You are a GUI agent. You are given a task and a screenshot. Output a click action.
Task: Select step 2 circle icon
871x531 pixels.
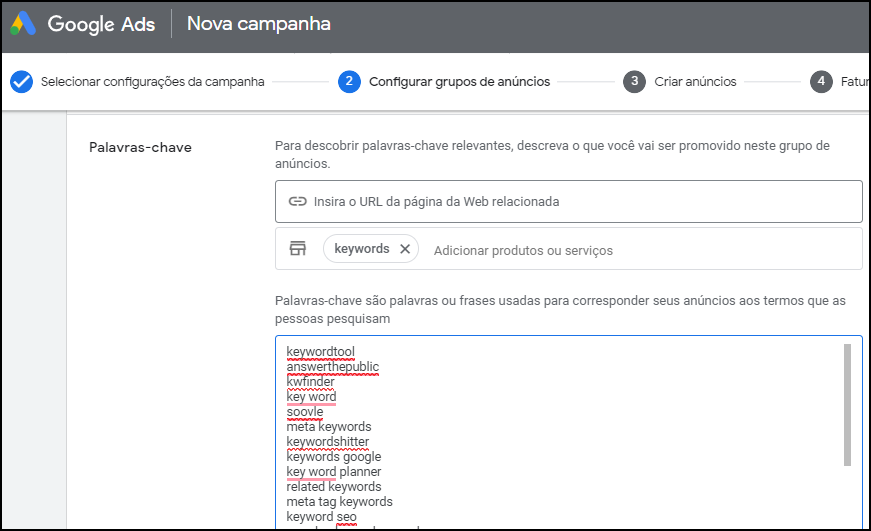click(349, 82)
